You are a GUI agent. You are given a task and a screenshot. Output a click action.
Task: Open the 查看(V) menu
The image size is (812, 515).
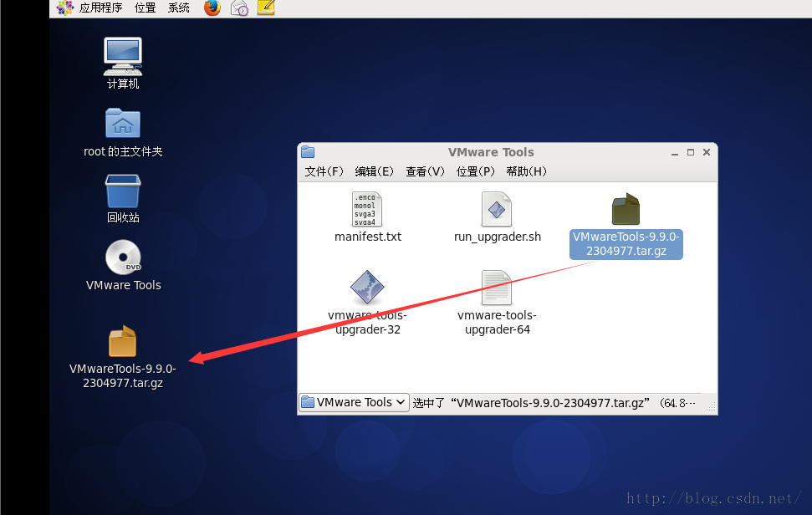(425, 171)
